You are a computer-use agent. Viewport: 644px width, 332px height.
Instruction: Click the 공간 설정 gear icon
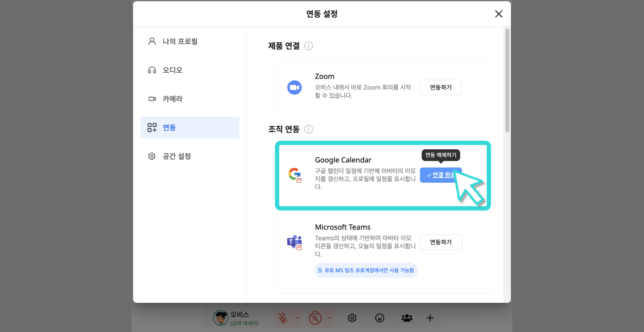point(152,156)
